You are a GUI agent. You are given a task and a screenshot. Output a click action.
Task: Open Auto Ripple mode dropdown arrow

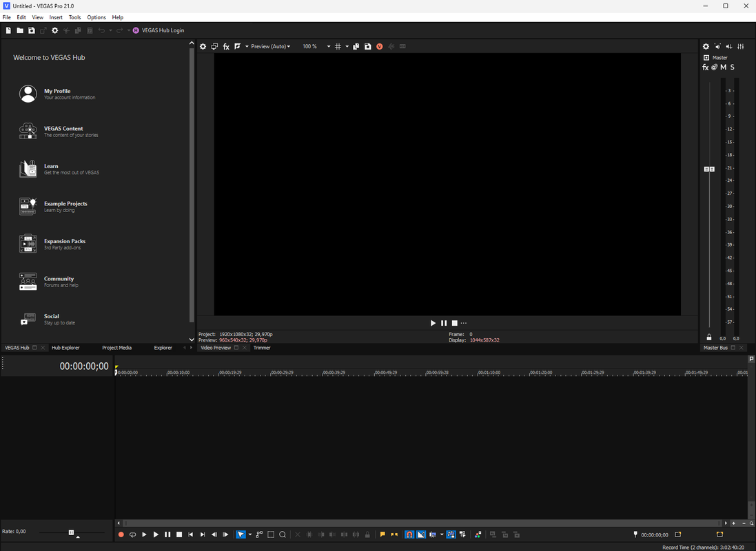442,534
